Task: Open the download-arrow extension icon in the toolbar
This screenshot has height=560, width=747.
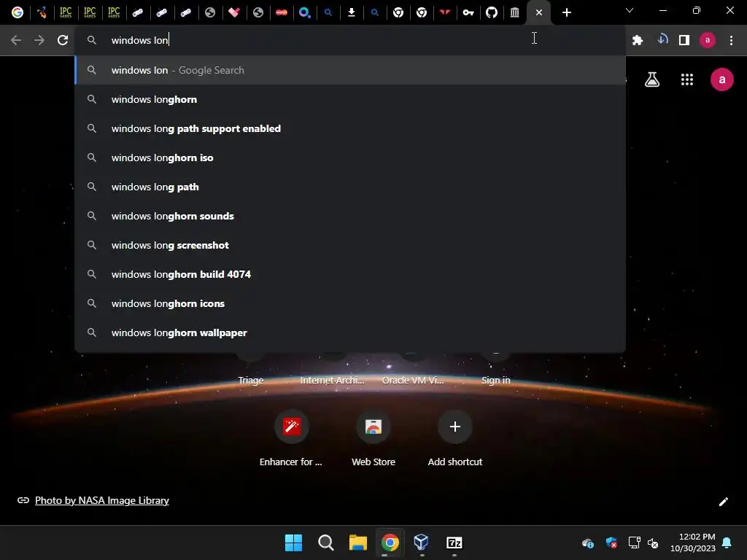Action: coord(662,39)
